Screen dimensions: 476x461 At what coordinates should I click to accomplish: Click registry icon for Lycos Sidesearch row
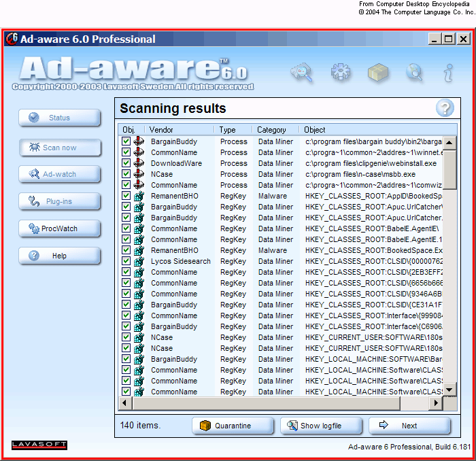[x=139, y=261]
